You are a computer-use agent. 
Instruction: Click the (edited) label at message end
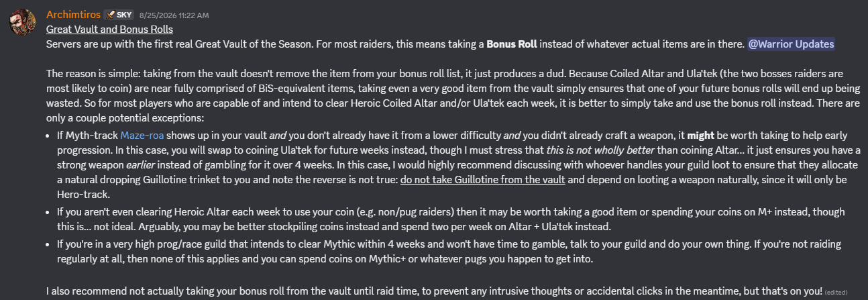coord(836,293)
